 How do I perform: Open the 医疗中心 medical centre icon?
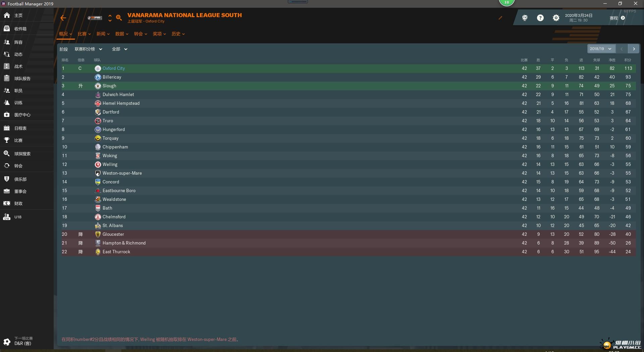point(7,115)
